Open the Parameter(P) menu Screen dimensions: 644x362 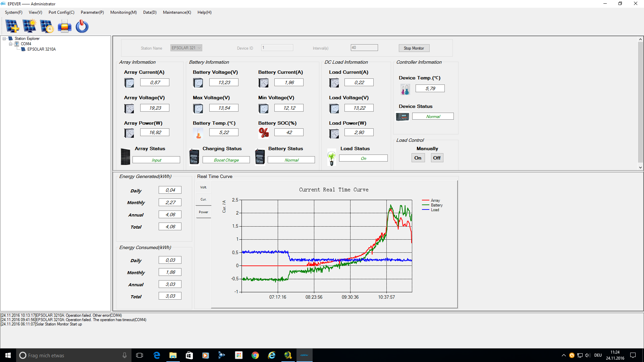coord(92,12)
